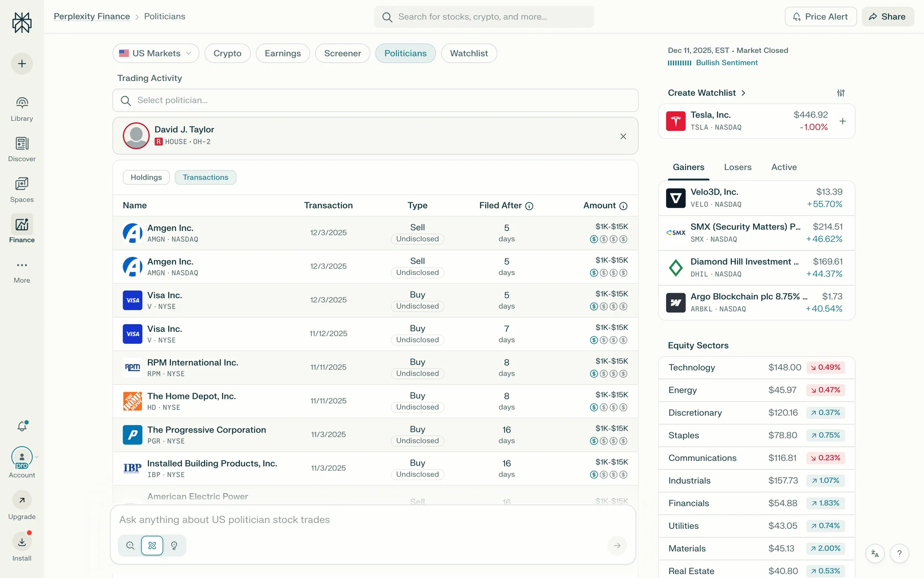Expand the Create Watchlist chevron
The height and width of the screenshot is (578, 924).
[x=744, y=93]
